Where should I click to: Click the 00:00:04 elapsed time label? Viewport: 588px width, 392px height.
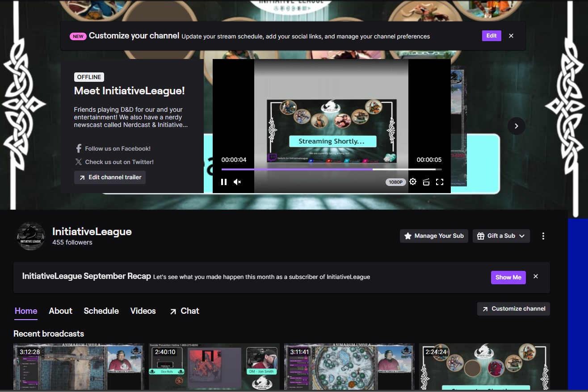(234, 160)
